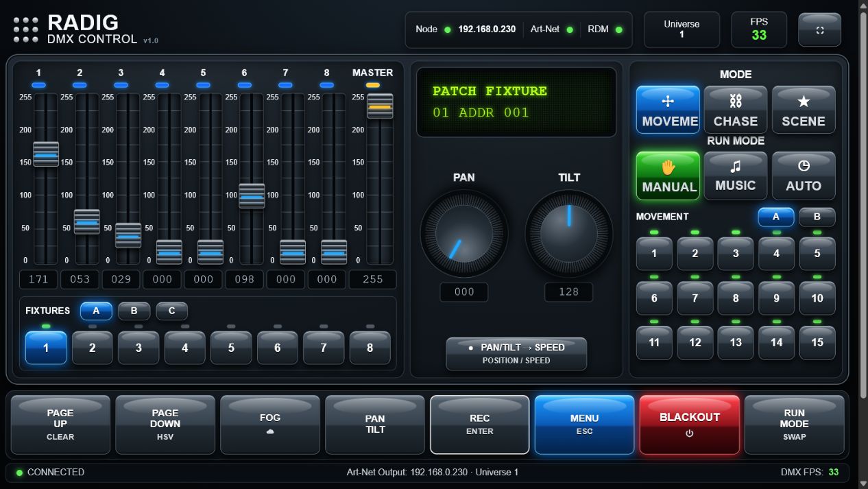Click MASTER value field 255
868x489 pixels.
click(372, 279)
